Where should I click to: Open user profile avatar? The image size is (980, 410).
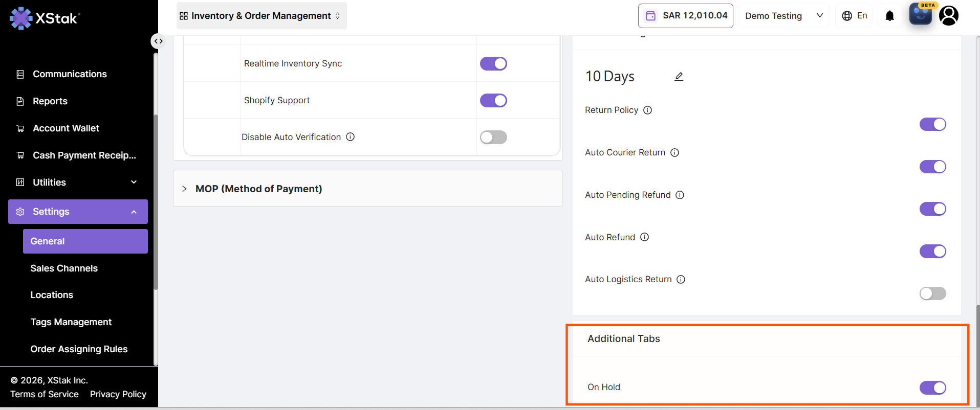click(x=949, y=16)
